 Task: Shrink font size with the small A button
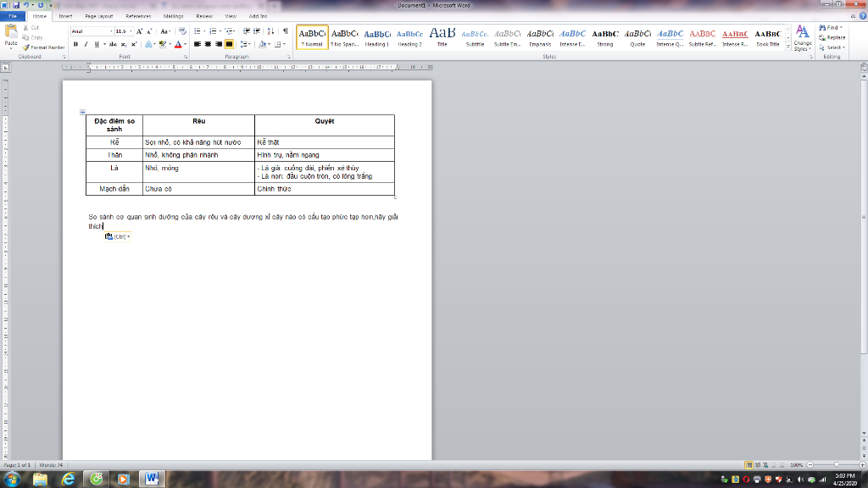[149, 31]
